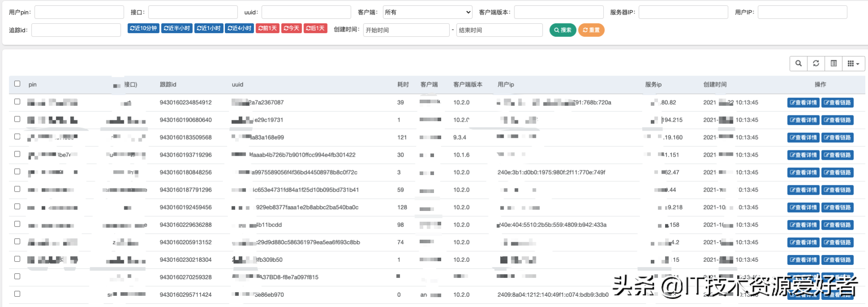The image size is (868, 307).
Task: Click 查看详情 for row 9430160229636288
Action: pyautogui.click(x=803, y=225)
